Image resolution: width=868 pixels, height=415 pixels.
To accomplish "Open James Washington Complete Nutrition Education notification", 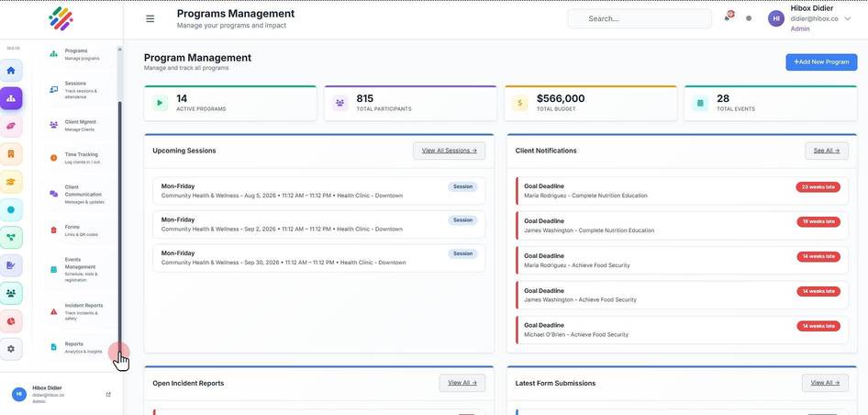I will click(682, 226).
